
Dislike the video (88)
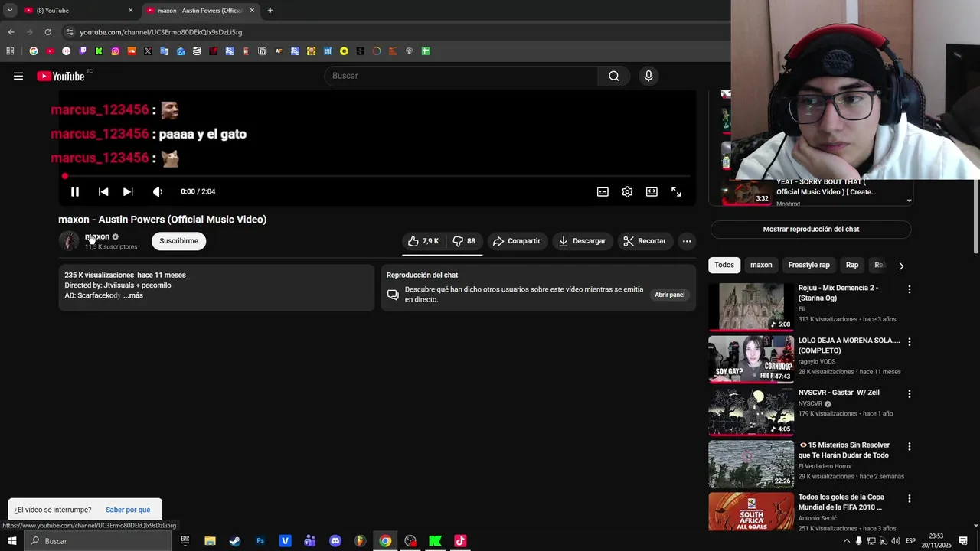(464, 241)
